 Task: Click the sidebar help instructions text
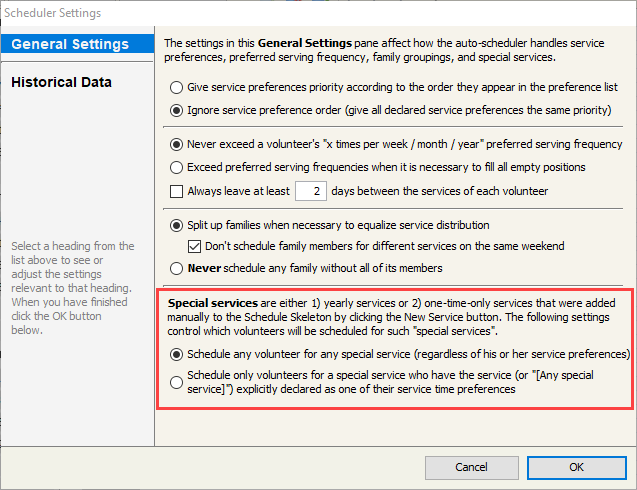point(76,288)
